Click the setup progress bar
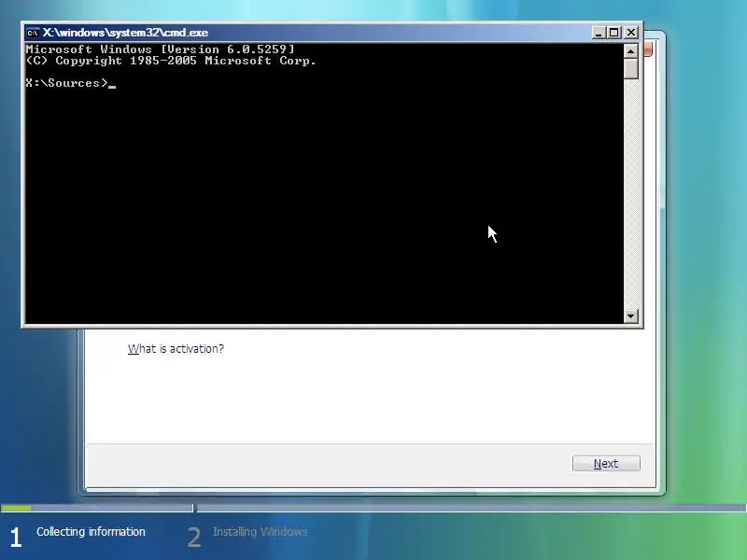 tap(373, 508)
